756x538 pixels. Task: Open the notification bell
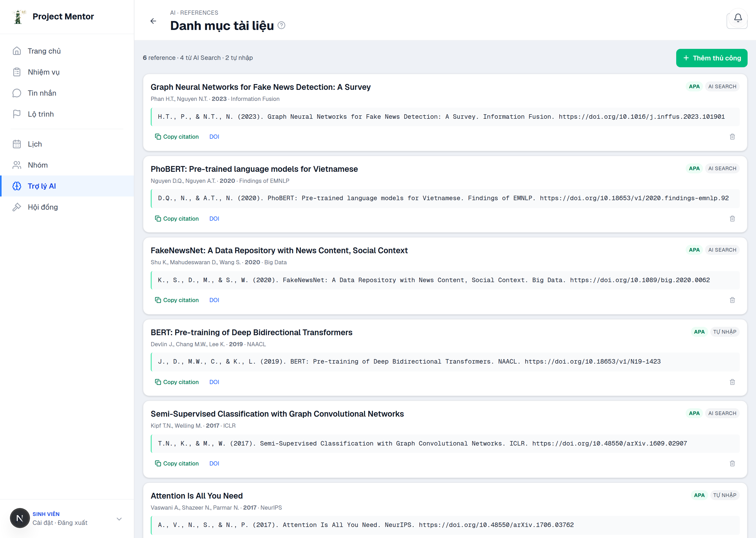point(738,18)
